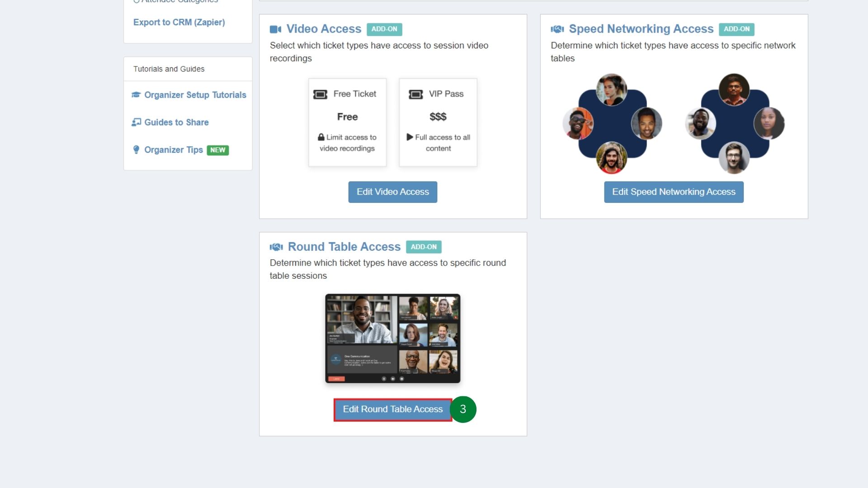The height and width of the screenshot is (488, 868).
Task: Click the left networking table illustration
Action: point(612,124)
